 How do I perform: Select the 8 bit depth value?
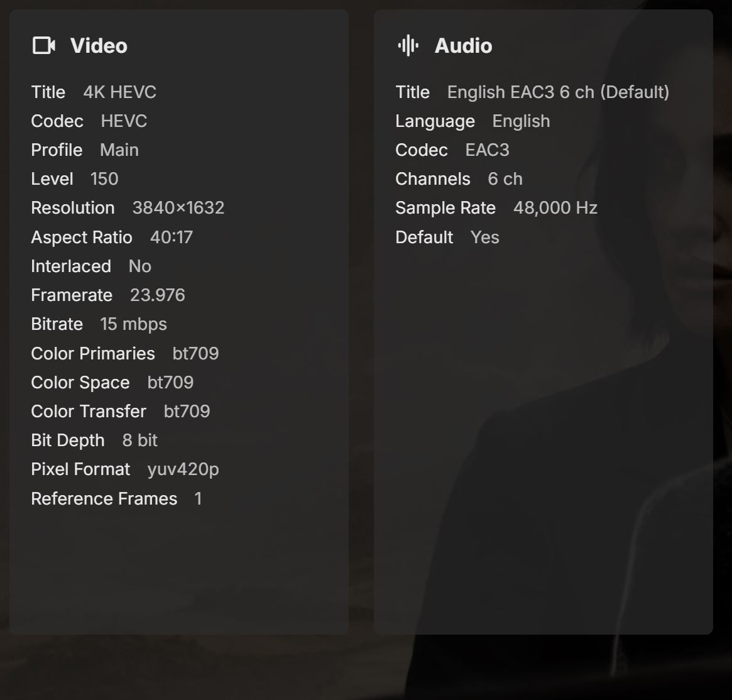[140, 440]
